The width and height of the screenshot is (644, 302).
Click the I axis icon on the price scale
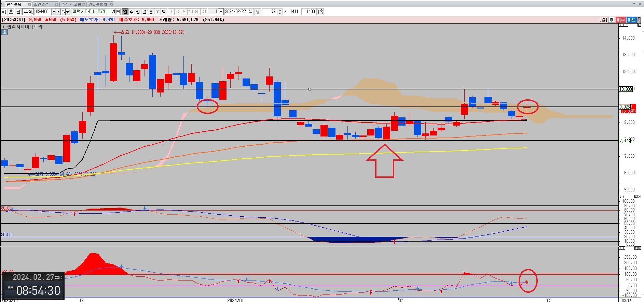(x=624, y=25)
